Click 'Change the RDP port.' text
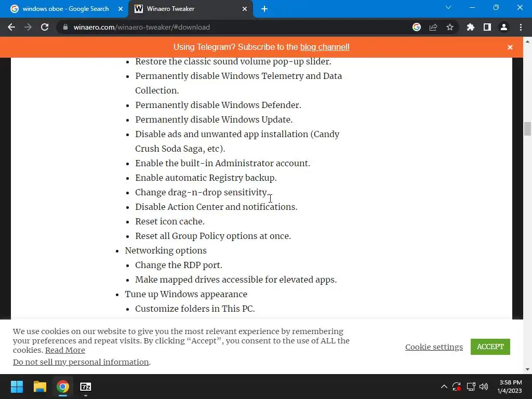 coord(179,265)
